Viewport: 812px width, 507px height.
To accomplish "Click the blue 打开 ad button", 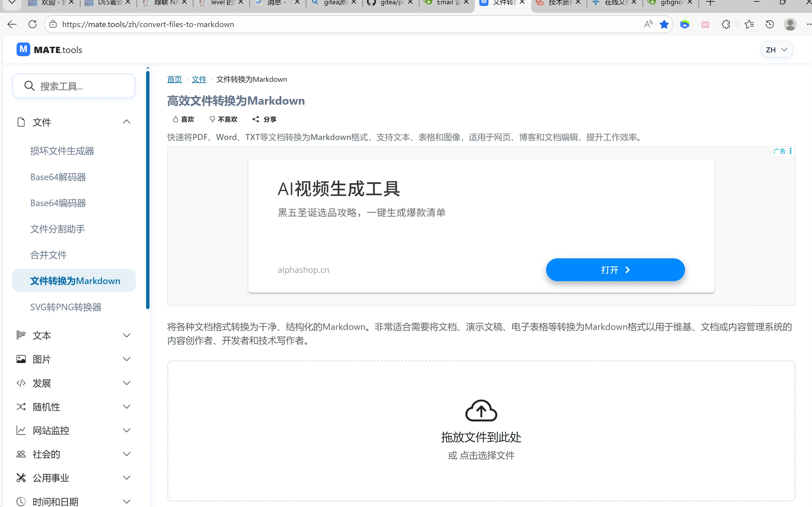I will 615,270.
